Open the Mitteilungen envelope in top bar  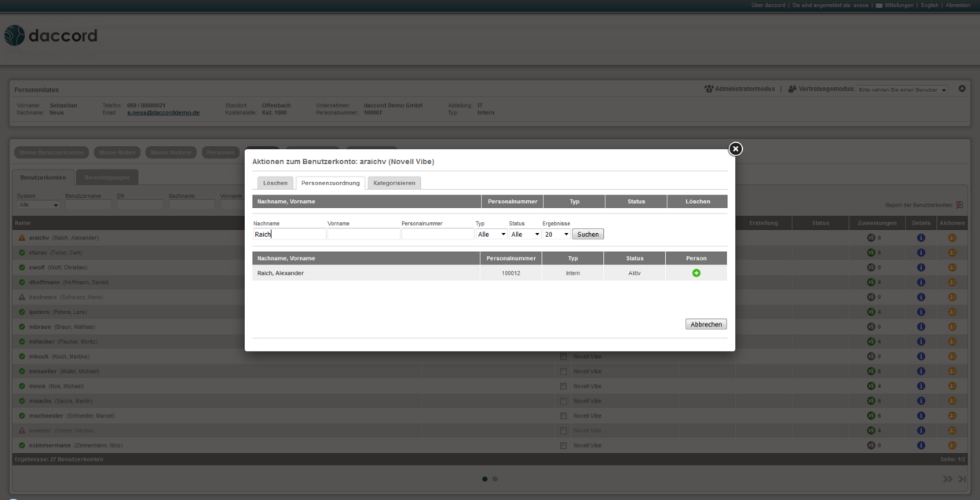pos(878,5)
